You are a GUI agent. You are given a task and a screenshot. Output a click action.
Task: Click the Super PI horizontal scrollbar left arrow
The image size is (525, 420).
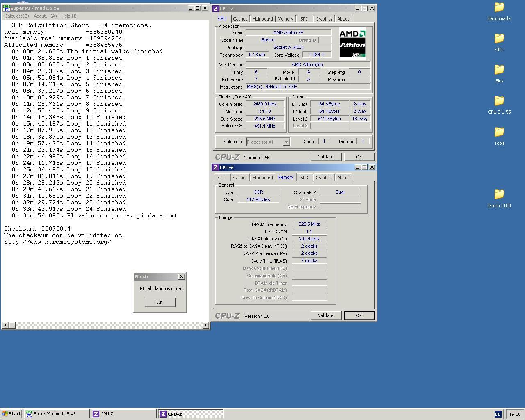coord(5,325)
